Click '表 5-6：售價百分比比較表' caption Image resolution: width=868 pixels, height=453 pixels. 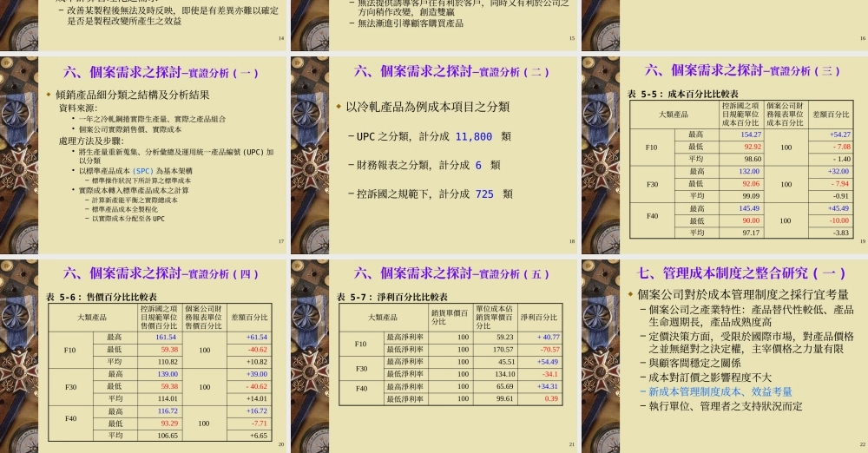click(x=102, y=297)
